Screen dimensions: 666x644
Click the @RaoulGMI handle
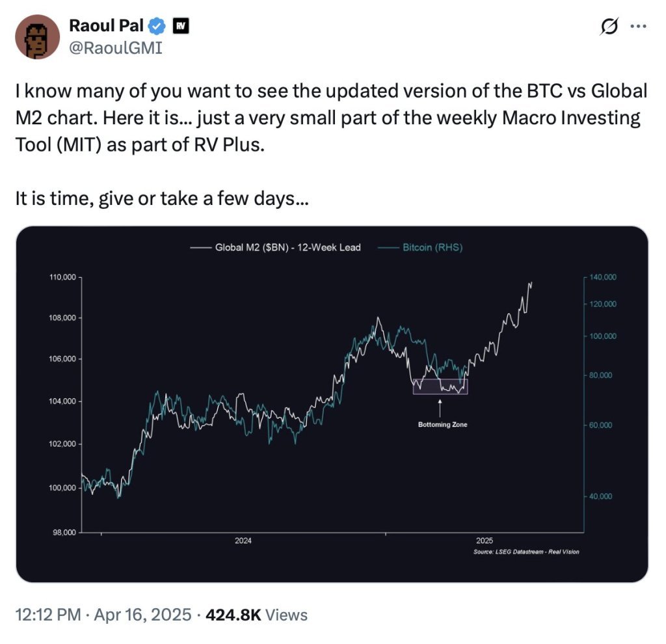[117, 47]
